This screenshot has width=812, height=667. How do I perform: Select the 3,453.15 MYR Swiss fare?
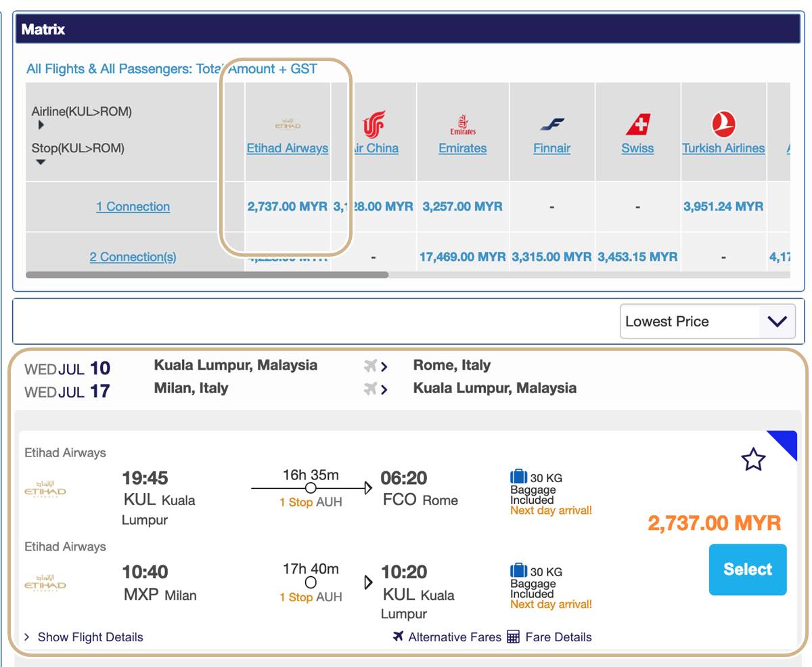pos(637,257)
